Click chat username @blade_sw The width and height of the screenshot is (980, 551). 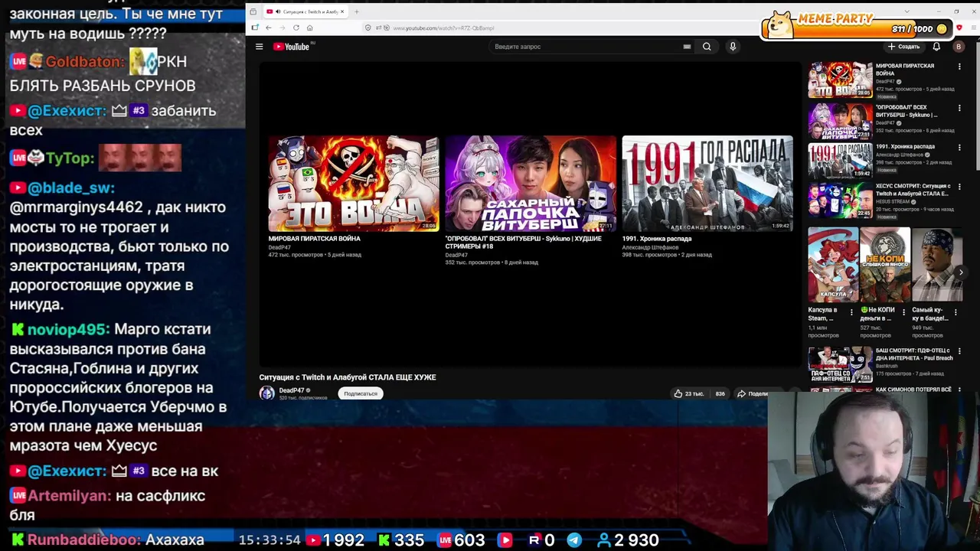click(71, 187)
